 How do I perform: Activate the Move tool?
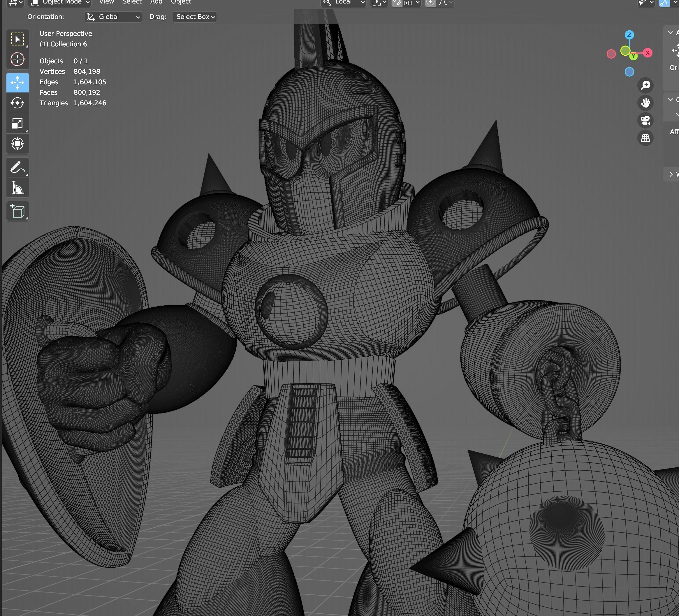[x=17, y=82]
